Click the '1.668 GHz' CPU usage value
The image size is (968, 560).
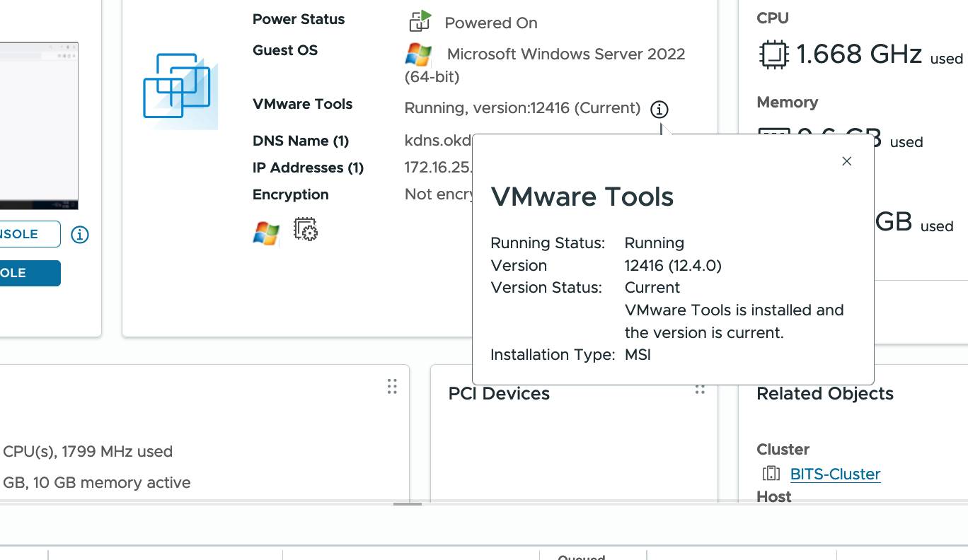[859, 54]
